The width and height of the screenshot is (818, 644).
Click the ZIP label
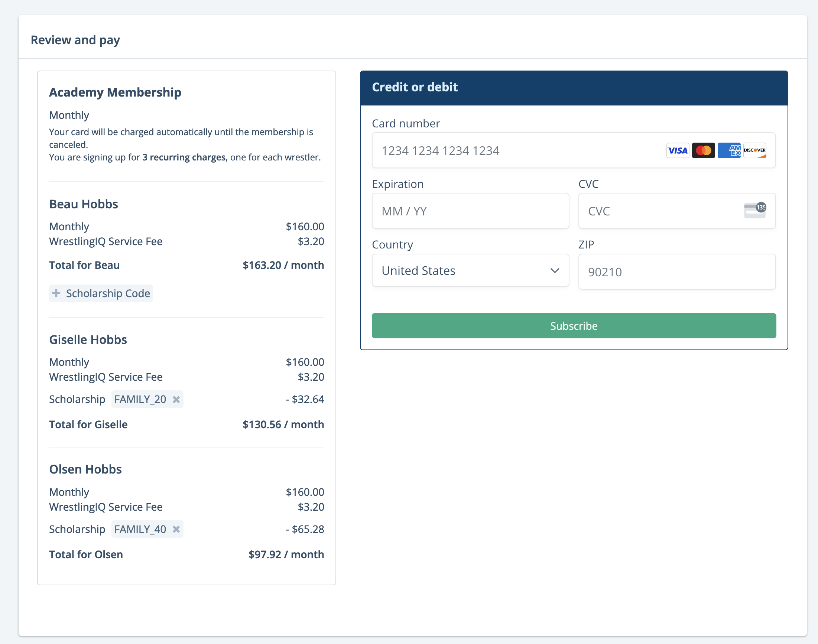[586, 244]
